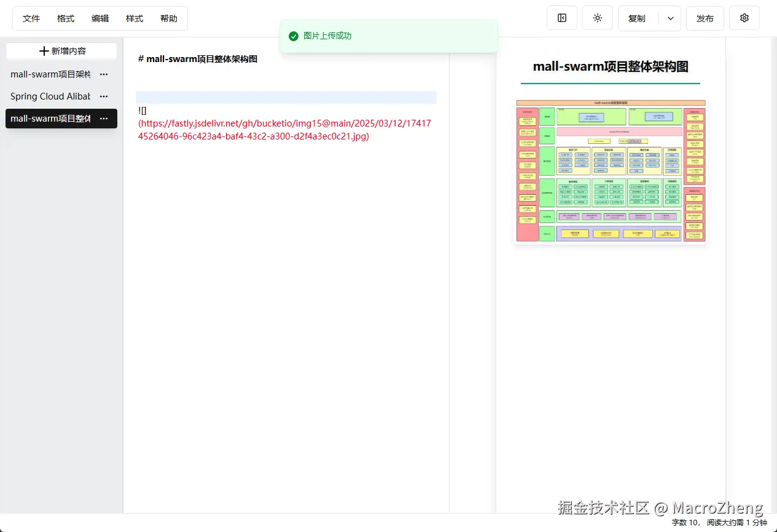777x532 pixels.
Task: Open the 文件 menu
Action: click(31, 18)
